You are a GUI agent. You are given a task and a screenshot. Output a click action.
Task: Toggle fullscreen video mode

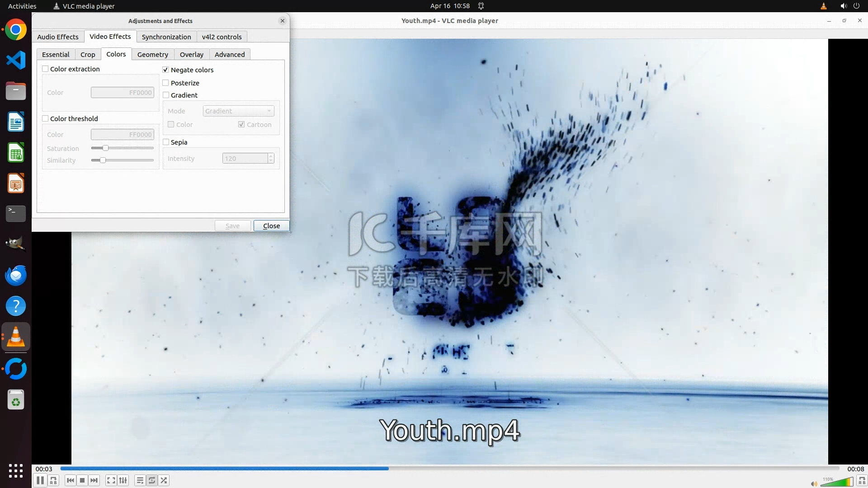point(111,480)
